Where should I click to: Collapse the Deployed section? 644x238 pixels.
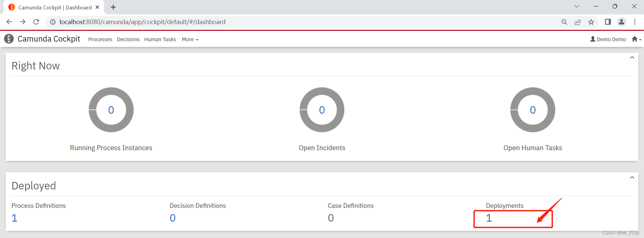click(x=632, y=178)
